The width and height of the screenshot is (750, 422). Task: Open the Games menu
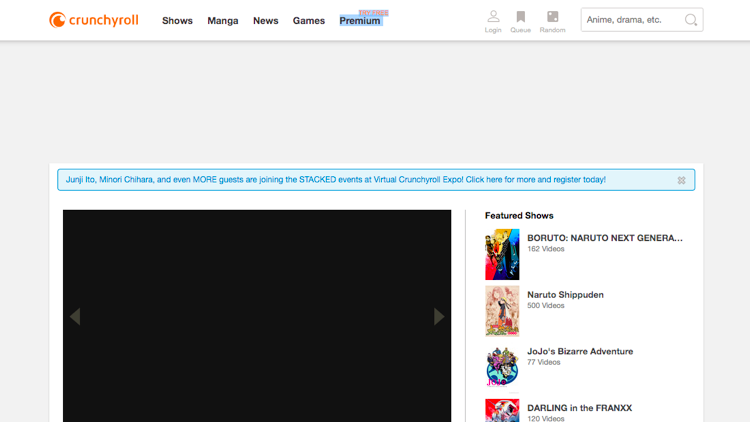click(309, 21)
